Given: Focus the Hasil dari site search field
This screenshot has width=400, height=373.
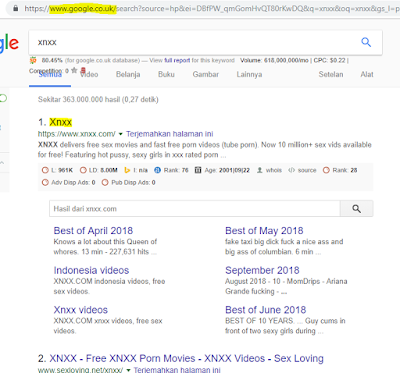Looking at the screenshot, I should tap(195, 209).
